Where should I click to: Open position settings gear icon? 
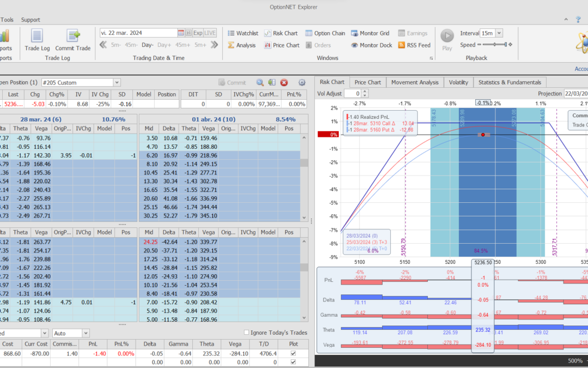302,83
